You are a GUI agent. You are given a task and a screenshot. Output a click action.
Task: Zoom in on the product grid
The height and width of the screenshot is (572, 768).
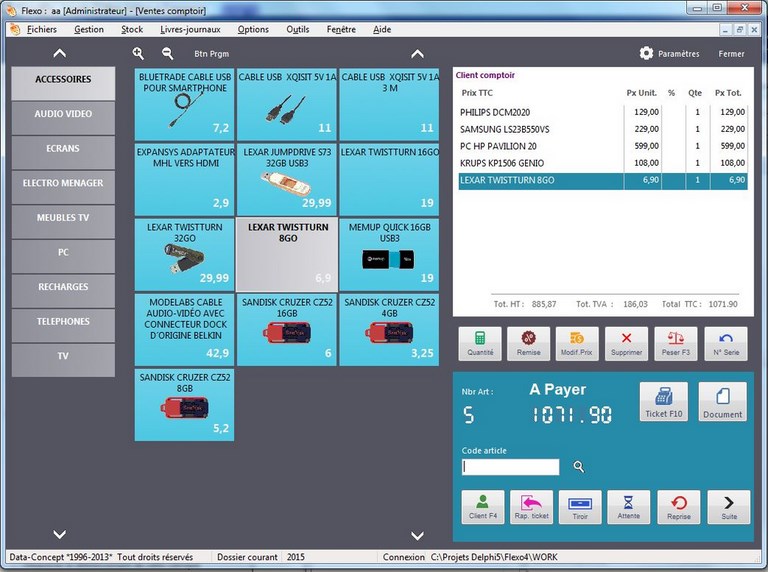(x=138, y=53)
